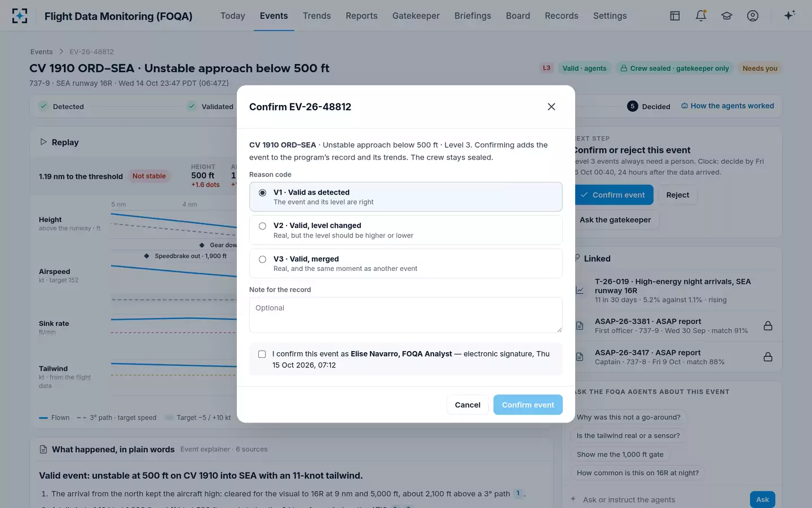Screen dimensions: 812x508
Task: Click trend chart icon beside T-26-019
Action: click(580, 290)
